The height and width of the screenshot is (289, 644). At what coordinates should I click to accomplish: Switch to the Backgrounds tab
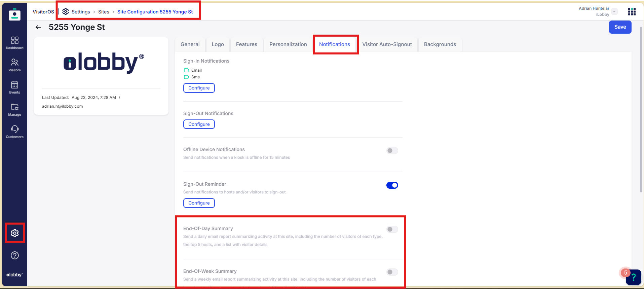click(x=440, y=44)
